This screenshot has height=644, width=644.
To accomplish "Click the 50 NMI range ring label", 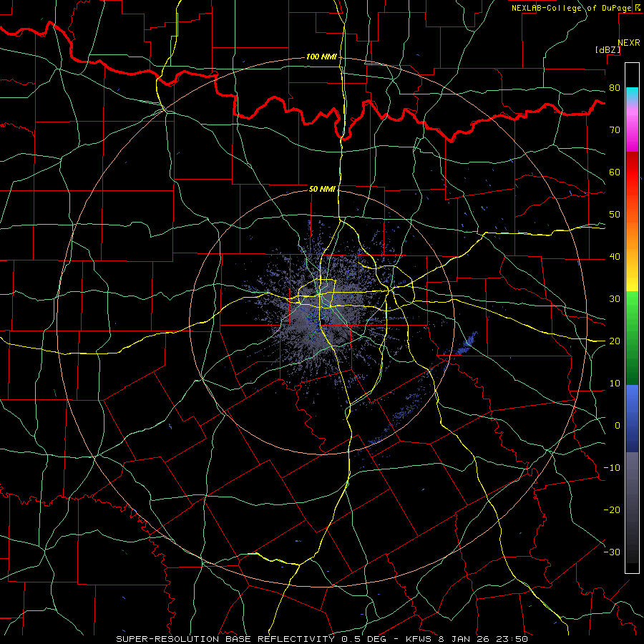I will [x=323, y=189].
